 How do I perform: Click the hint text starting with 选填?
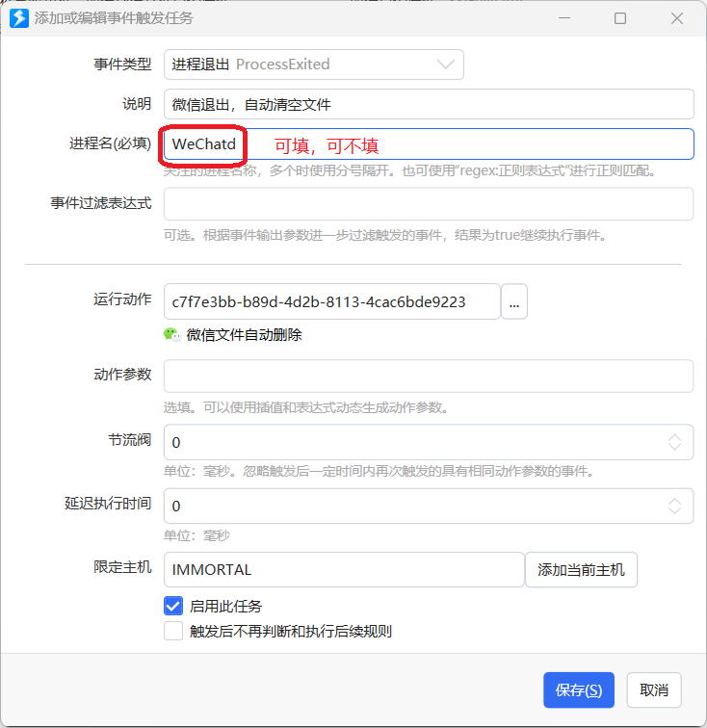tap(305, 407)
